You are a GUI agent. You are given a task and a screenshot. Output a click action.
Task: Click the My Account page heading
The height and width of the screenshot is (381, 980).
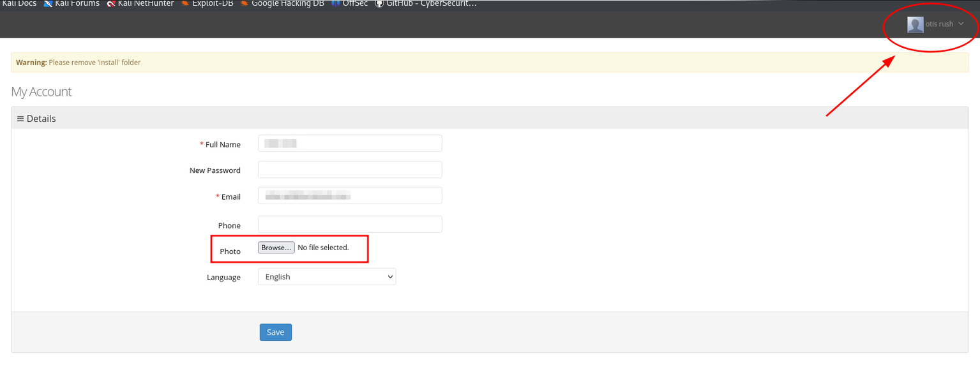(41, 92)
